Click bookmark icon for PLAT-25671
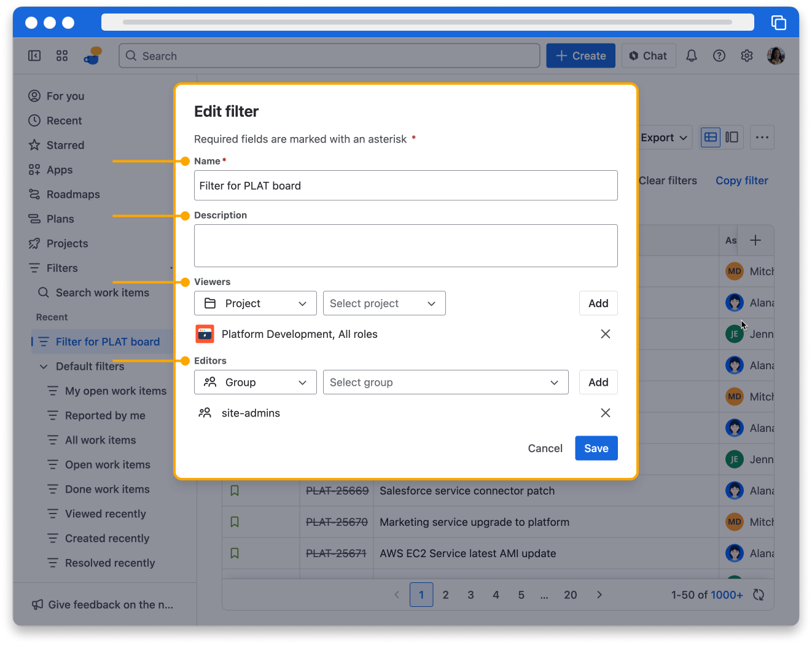The height and width of the screenshot is (645, 812). click(x=235, y=553)
